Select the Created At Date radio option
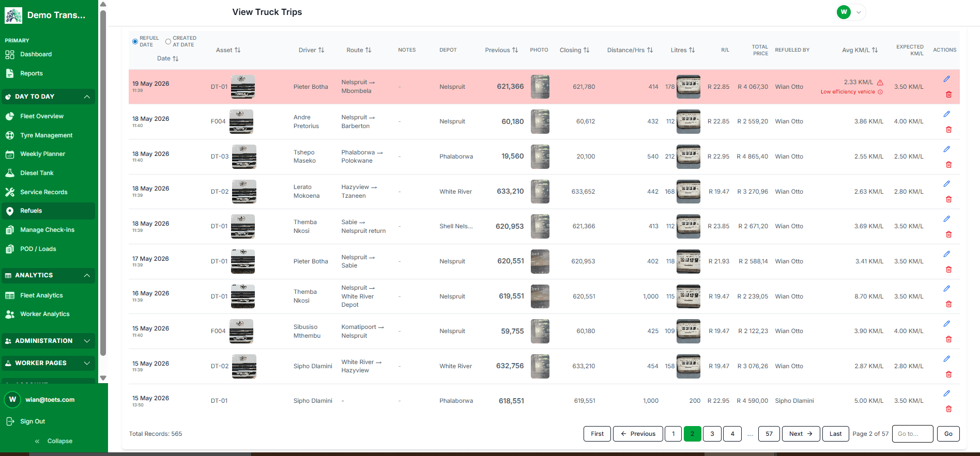This screenshot has width=980, height=456. [x=168, y=41]
